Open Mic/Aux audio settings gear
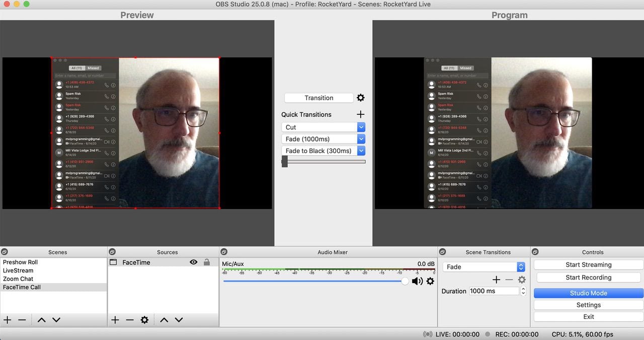Viewport: 644px width, 340px height. click(430, 281)
